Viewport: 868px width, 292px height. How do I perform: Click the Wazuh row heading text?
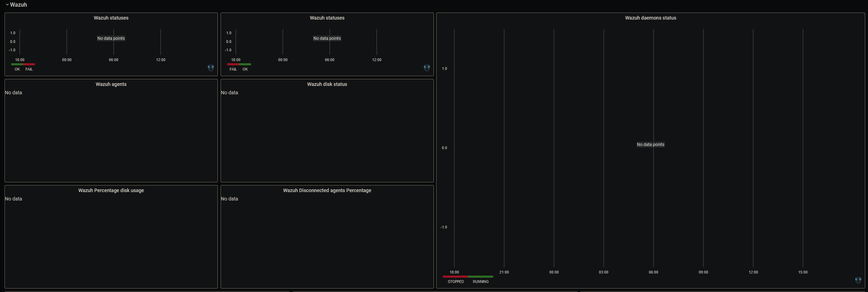click(x=18, y=5)
